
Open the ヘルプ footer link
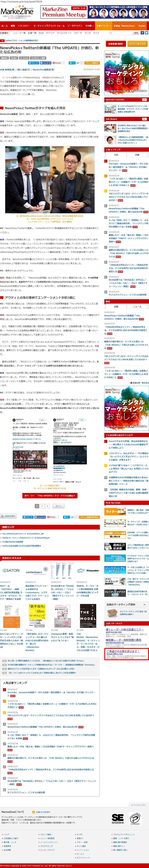(6, 835)
